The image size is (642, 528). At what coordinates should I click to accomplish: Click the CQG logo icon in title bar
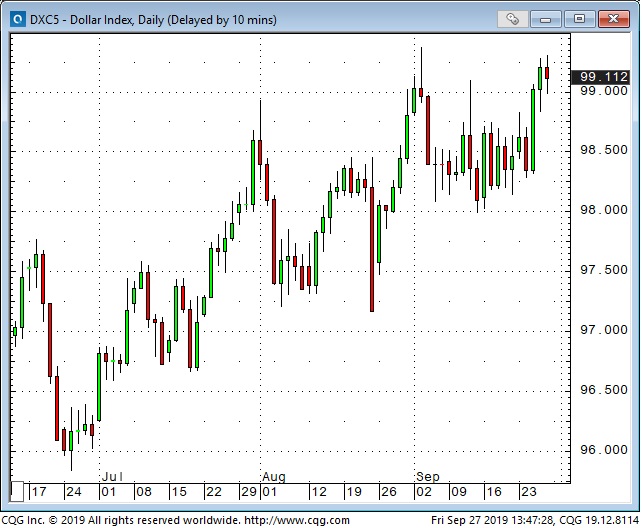point(18,19)
